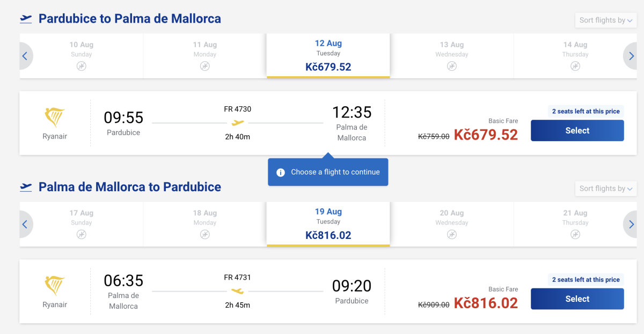Click the yellow plane icon under FR 4731
Viewport: 644px width, 334px height.
[x=237, y=291]
